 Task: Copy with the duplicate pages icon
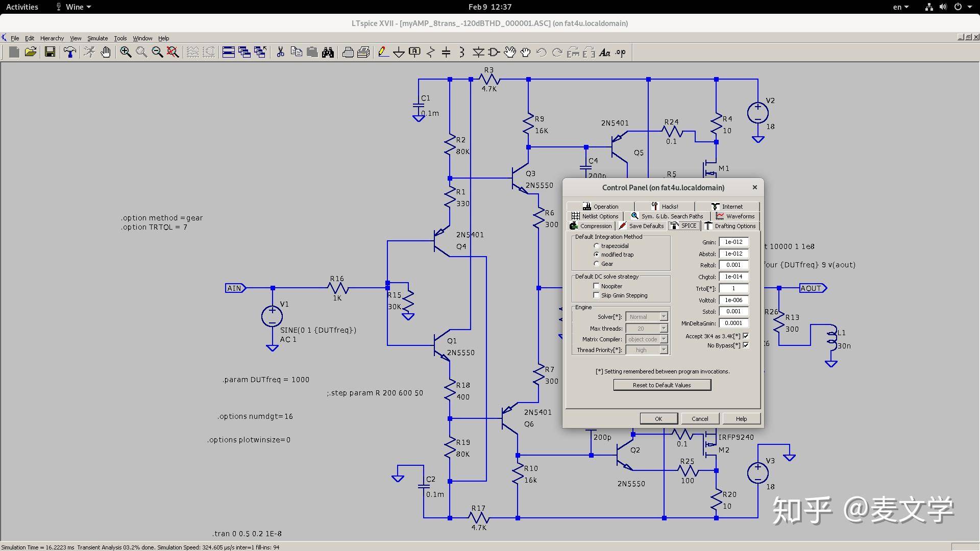(296, 52)
